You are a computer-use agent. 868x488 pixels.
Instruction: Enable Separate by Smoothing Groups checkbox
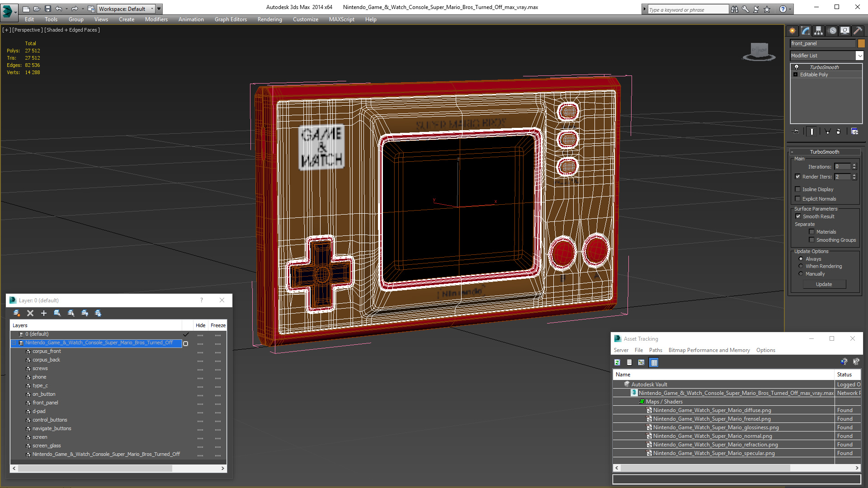pos(812,240)
